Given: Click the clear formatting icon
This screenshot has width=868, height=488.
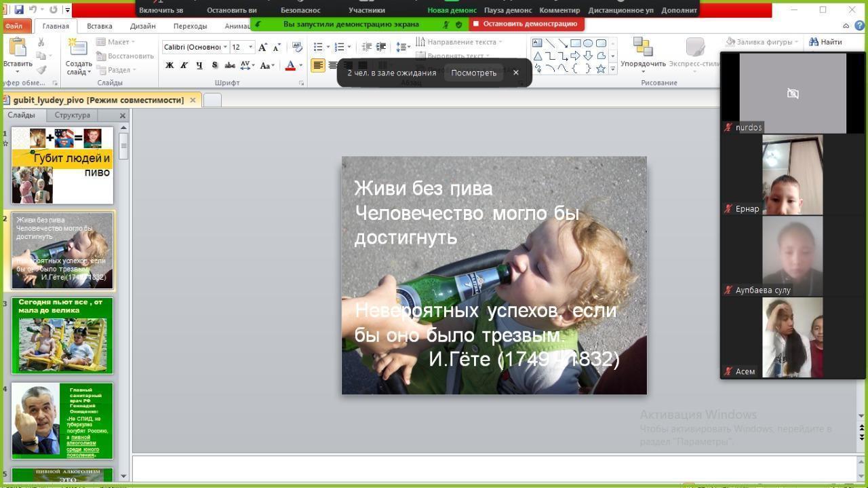Looking at the screenshot, I should [x=296, y=47].
